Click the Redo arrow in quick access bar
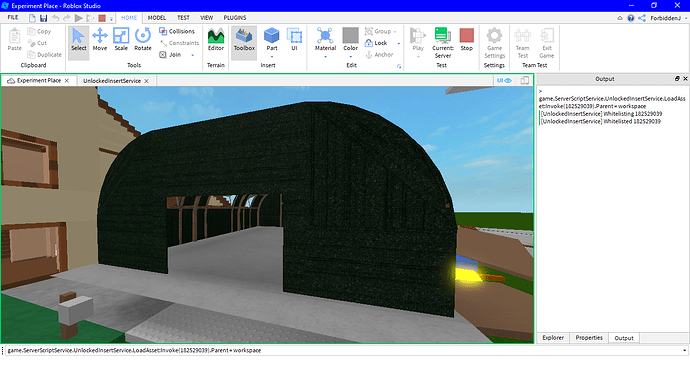 (x=67, y=18)
